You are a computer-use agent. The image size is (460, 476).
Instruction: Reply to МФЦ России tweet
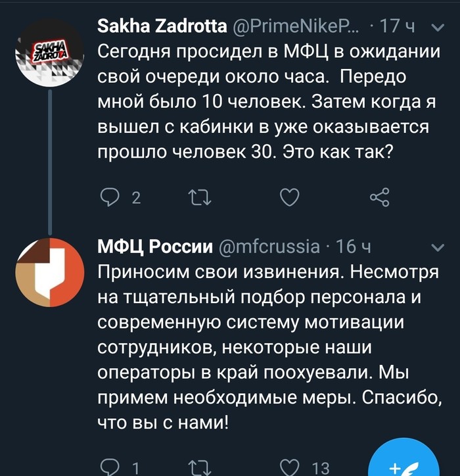[108, 467]
